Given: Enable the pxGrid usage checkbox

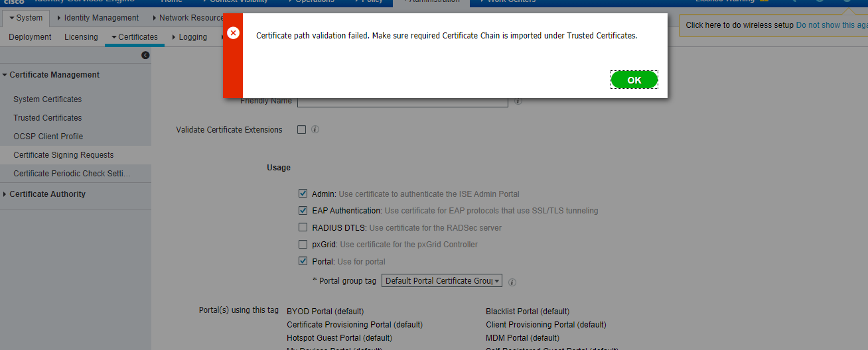Looking at the screenshot, I should [x=303, y=245].
